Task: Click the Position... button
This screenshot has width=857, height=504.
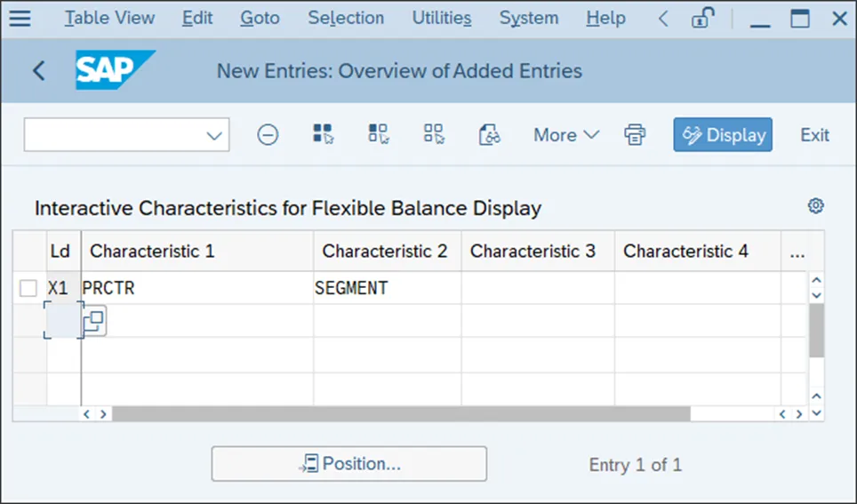Action: 348,464
